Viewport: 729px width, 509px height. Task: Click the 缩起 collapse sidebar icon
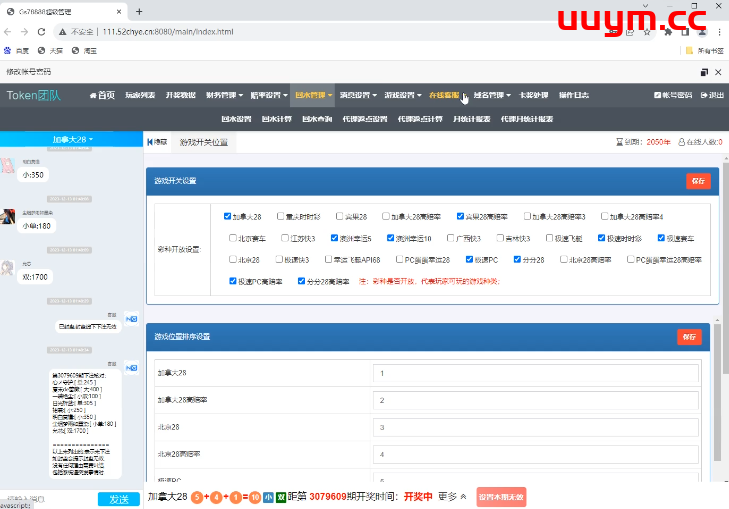tap(151, 142)
